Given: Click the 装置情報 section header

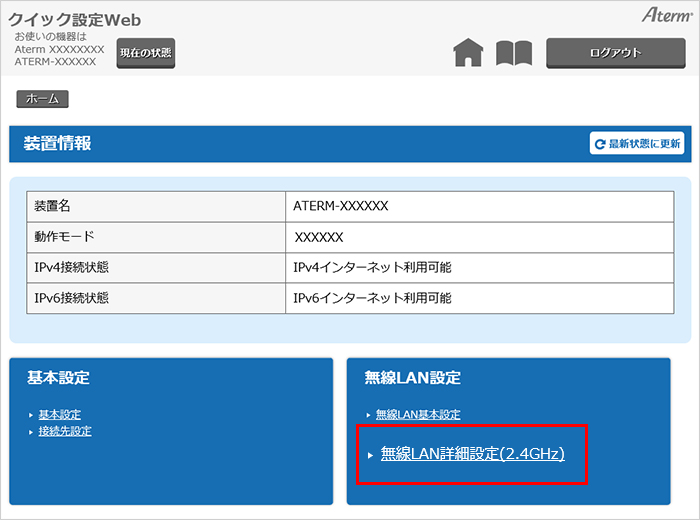Looking at the screenshot, I should [58, 144].
